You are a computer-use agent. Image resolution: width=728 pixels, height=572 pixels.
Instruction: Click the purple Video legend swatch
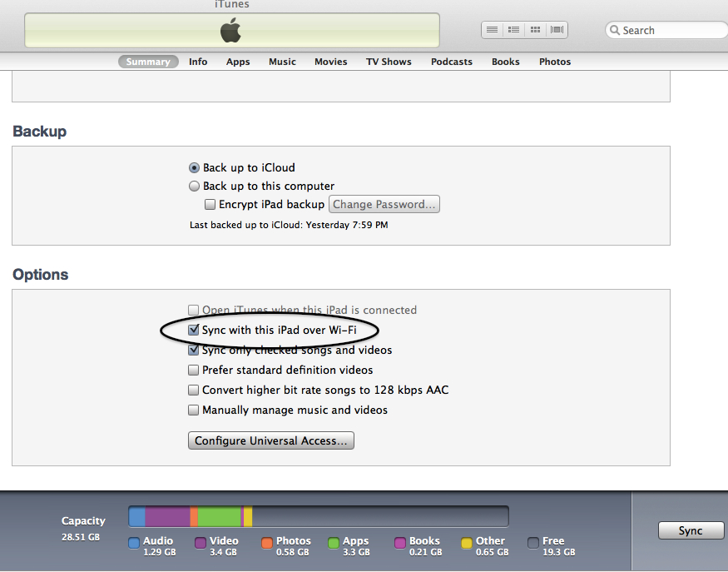tap(201, 543)
